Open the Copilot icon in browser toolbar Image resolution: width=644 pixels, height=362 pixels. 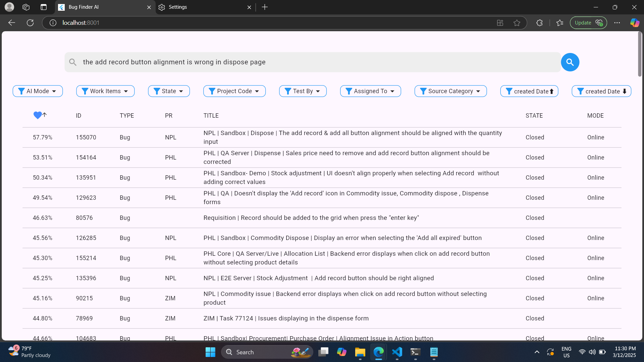pyautogui.click(x=635, y=23)
